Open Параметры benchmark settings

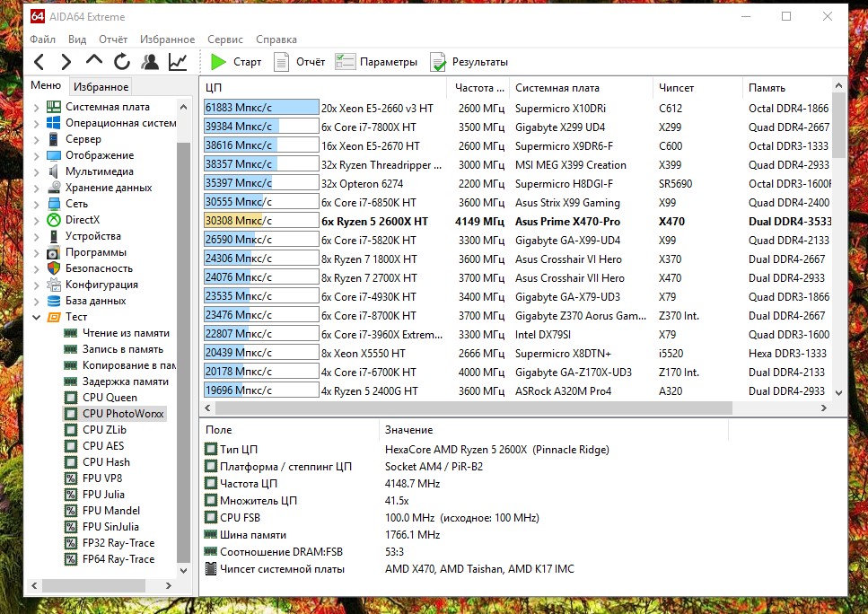pos(376,62)
